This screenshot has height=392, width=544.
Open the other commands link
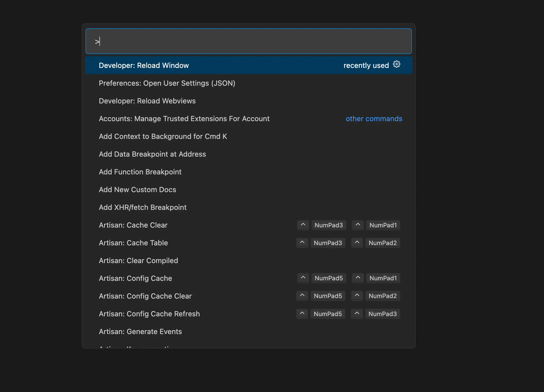click(374, 119)
